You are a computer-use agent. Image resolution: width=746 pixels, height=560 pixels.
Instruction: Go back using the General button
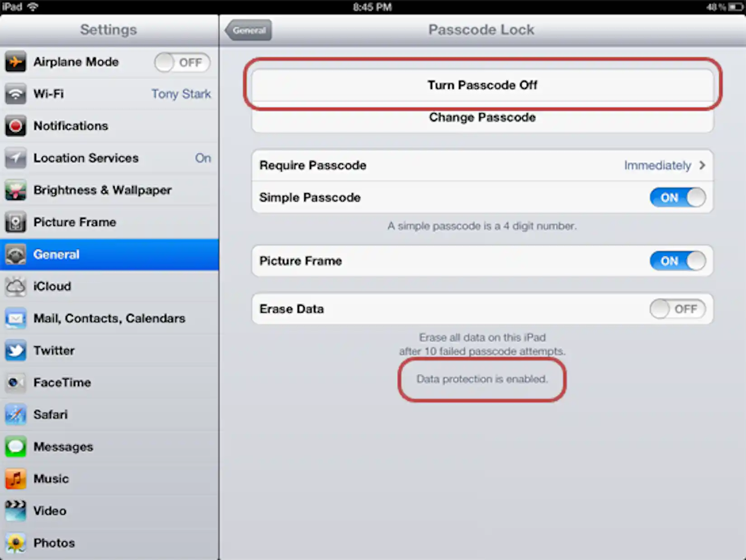pos(249,30)
